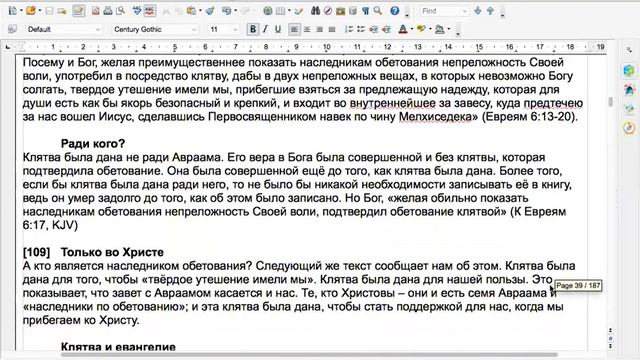Open Find & Replace binoculars icon
640x360 pixels.
click(x=316, y=11)
